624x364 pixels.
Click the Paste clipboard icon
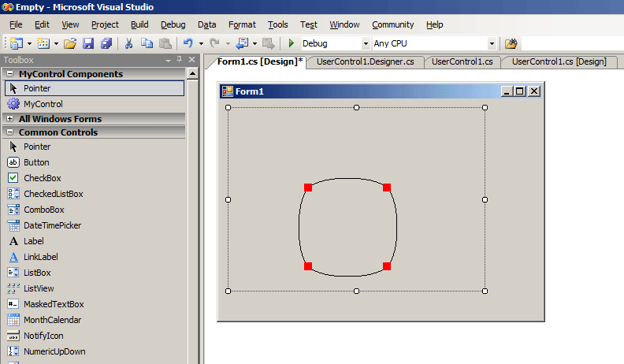point(165,43)
